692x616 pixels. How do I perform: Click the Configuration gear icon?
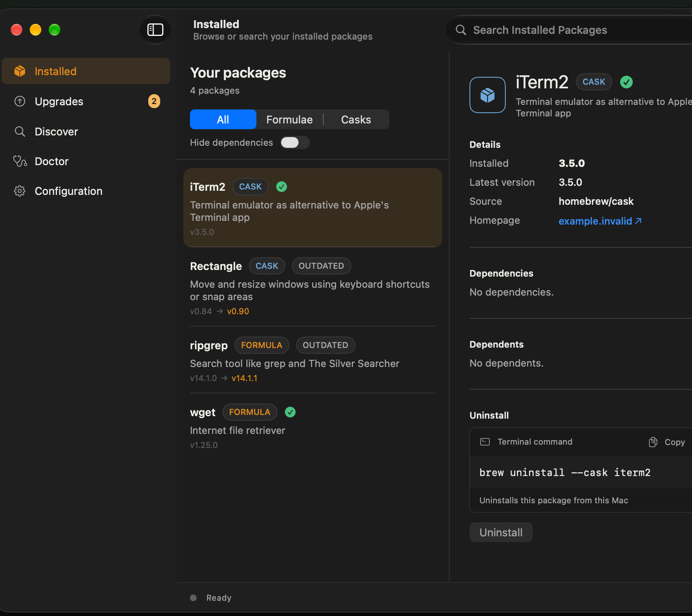(20, 191)
